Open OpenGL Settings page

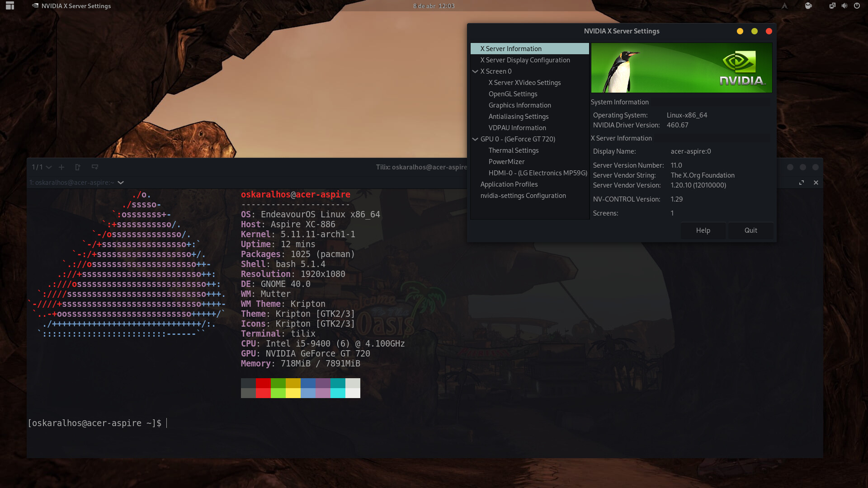(513, 94)
